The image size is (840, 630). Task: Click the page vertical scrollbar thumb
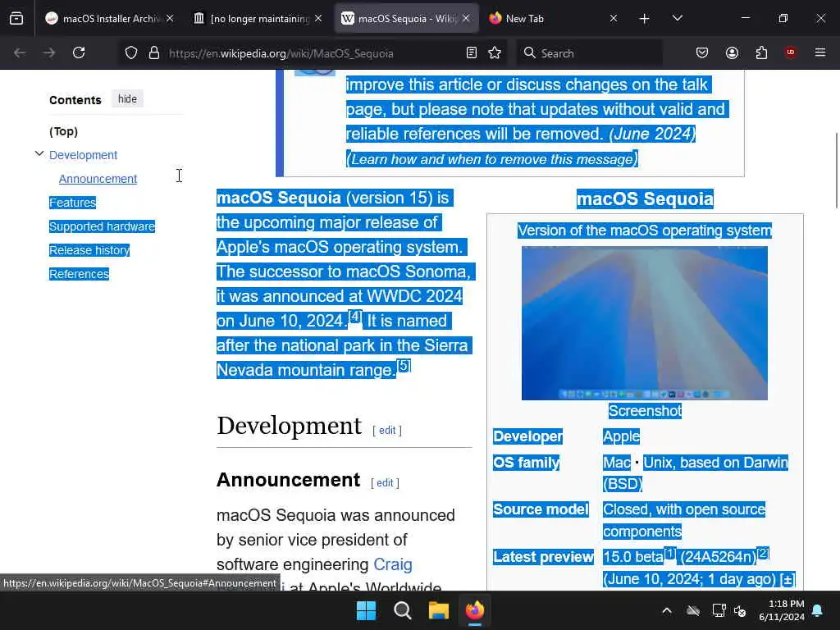837,171
